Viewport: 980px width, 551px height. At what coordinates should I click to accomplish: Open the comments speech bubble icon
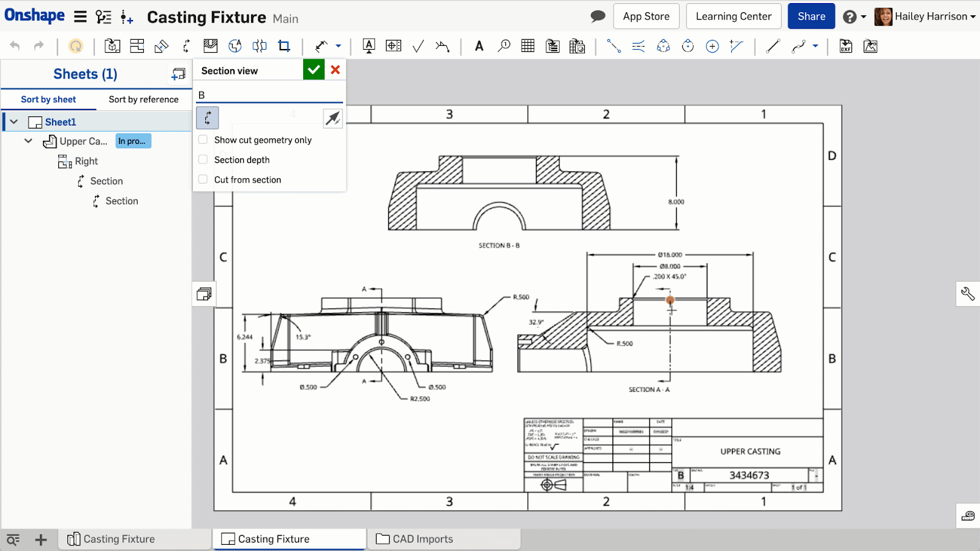tap(598, 17)
